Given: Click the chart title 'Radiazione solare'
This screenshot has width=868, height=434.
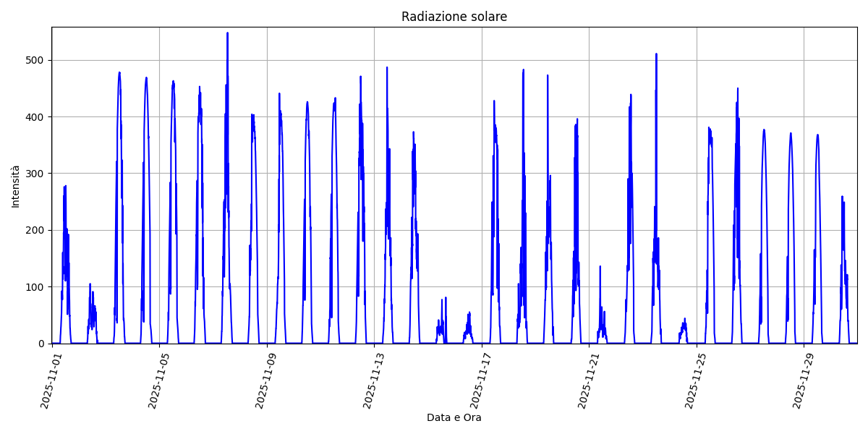Looking at the screenshot, I should (x=454, y=17).
